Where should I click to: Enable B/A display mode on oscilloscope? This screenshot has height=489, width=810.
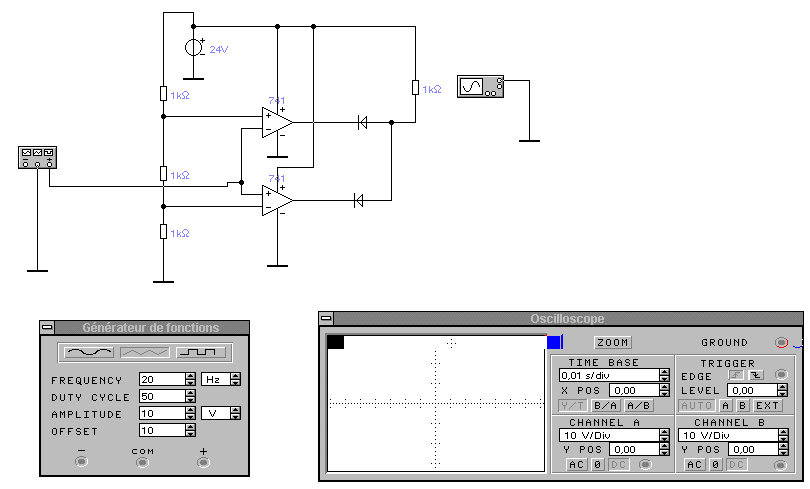(605, 405)
